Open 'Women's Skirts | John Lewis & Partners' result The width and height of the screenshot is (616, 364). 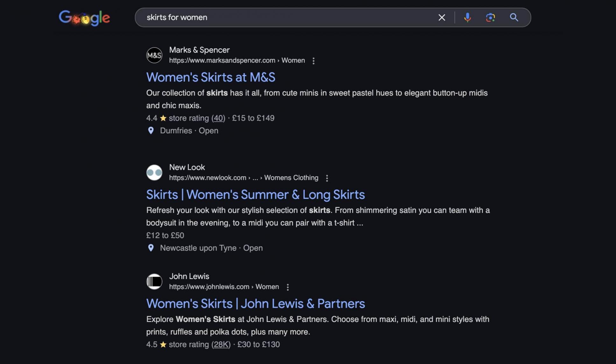tap(255, 304)
